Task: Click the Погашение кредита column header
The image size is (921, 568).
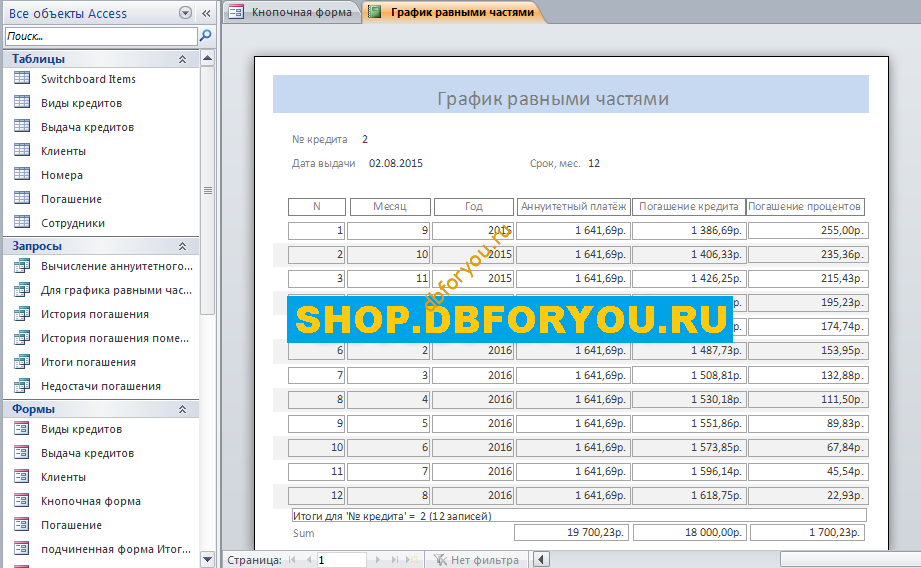Action: 688,207
